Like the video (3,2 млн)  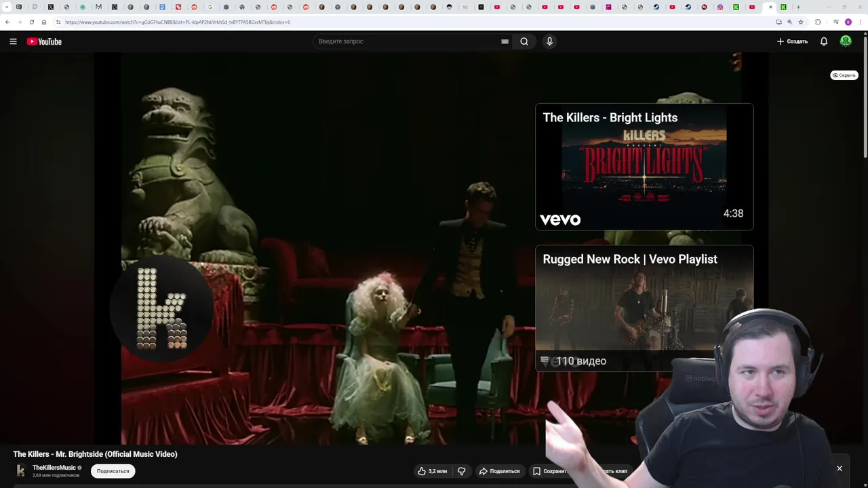[x=432, y=471]
